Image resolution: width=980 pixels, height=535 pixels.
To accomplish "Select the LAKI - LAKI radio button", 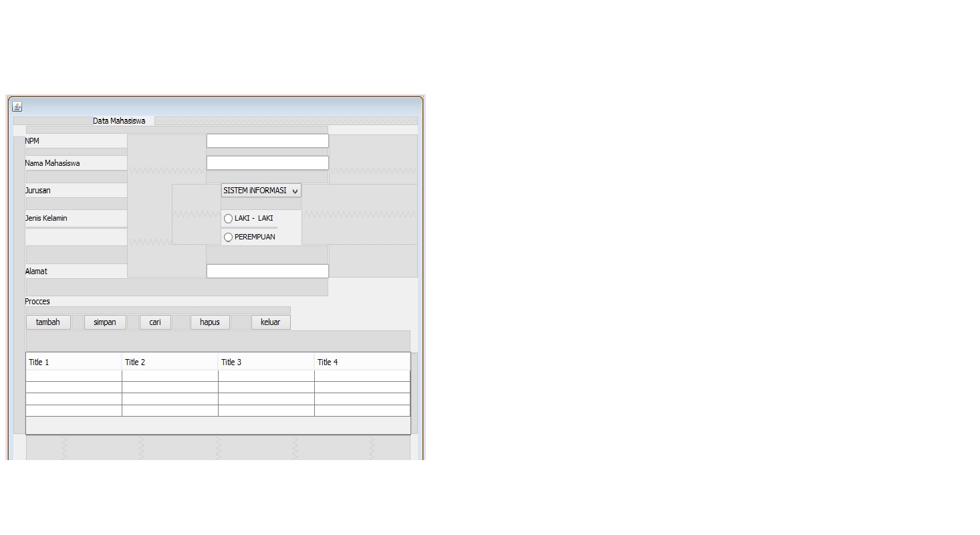I will pyautogui.click(x=228, y=218).
